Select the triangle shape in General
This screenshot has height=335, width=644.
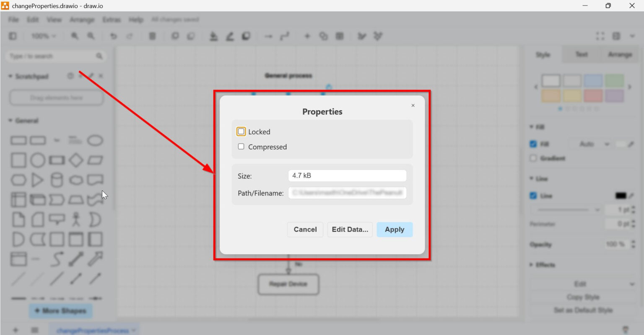pyautogui.click(x=37, y=180)
